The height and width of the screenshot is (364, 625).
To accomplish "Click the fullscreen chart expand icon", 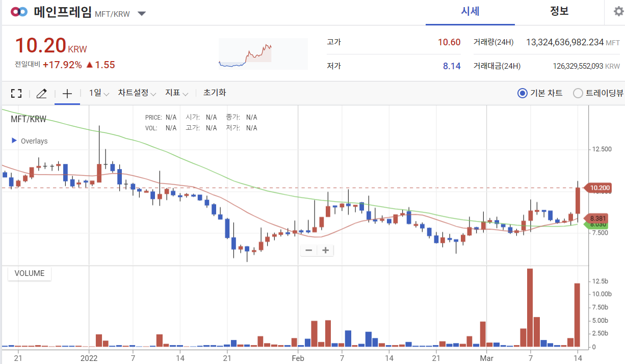I will pyautogui.click(x=16, y=93).
